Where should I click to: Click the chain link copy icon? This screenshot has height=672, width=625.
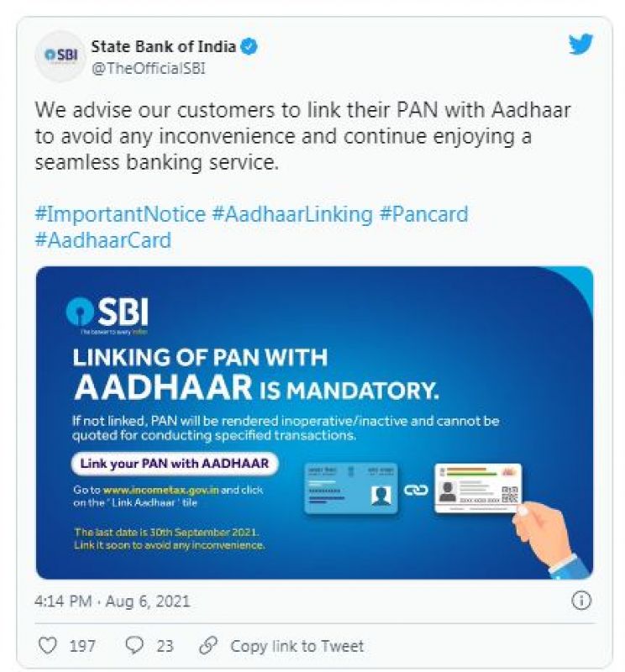(208, 645)
